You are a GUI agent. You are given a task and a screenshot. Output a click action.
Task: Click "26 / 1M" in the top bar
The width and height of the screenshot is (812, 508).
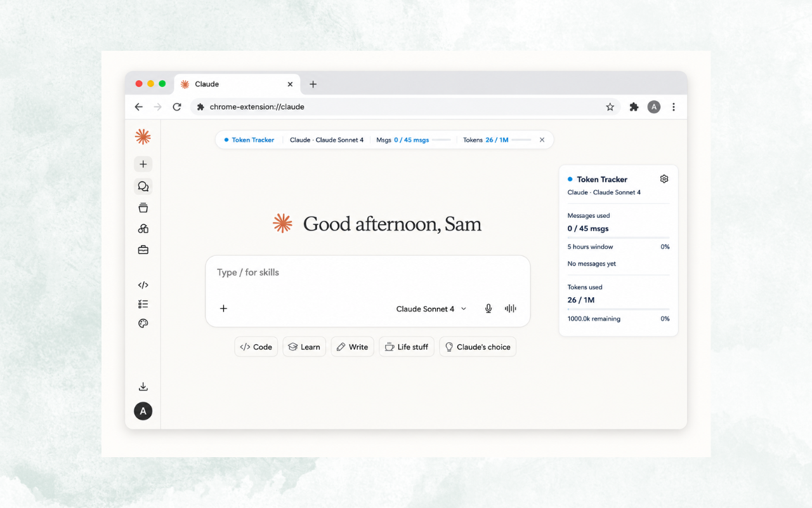(497, 140)
